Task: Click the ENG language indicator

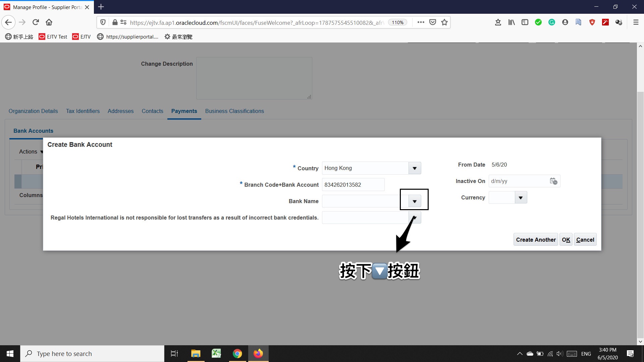Action: coord(586,354)
